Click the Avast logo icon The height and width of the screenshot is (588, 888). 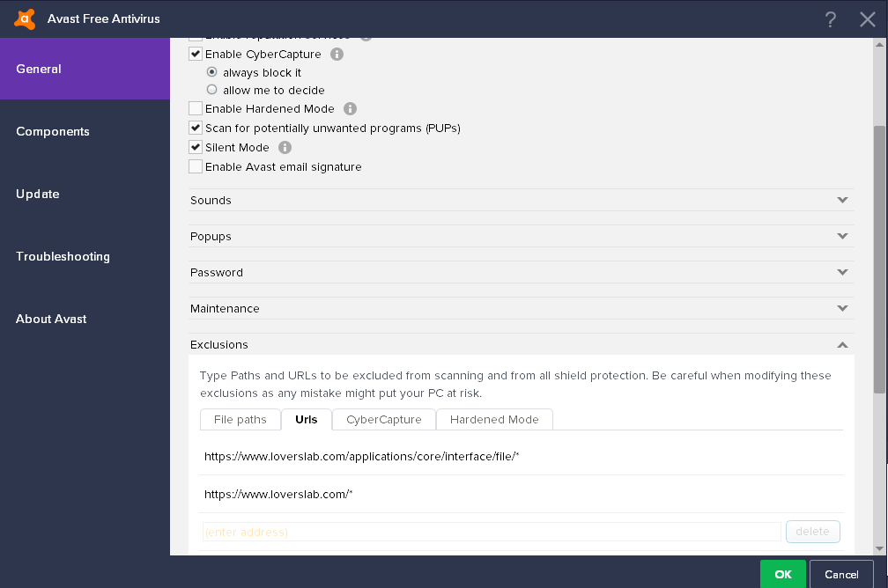(x=25, y=19)
